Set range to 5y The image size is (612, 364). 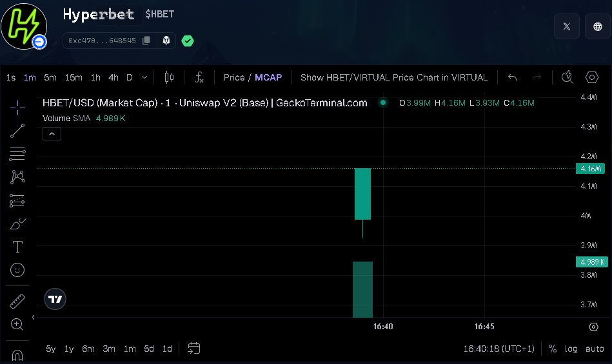pos(51,349)
